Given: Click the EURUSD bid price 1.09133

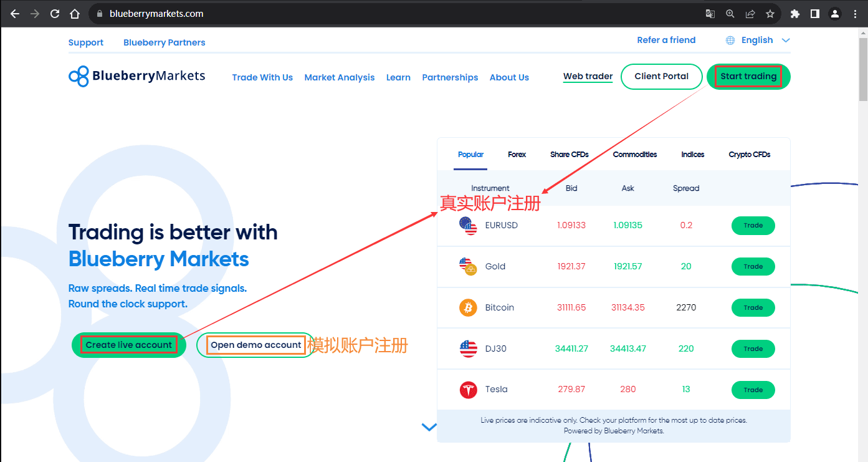Looking at the screenshot, I should [571, 225].
